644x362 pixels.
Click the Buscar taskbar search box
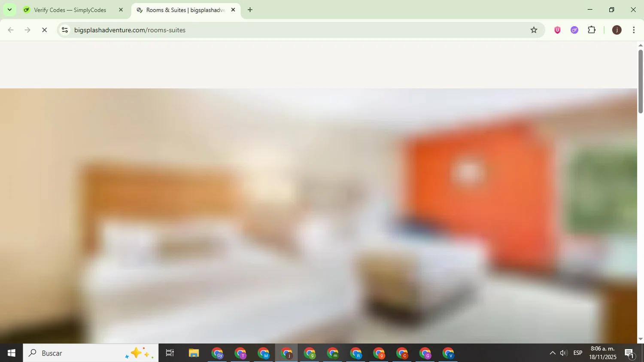click(x=91, y=353)
